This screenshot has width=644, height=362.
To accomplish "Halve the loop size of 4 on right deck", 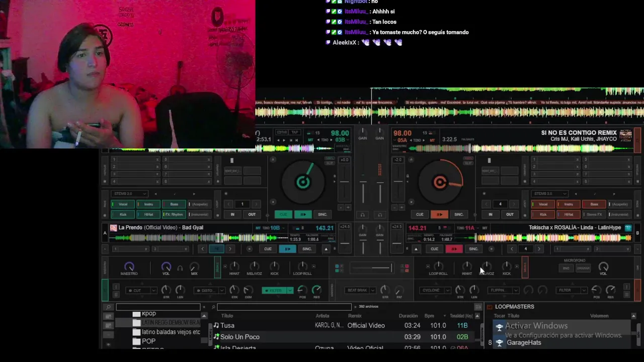I will pyautogui.click(x=487, y=204).
